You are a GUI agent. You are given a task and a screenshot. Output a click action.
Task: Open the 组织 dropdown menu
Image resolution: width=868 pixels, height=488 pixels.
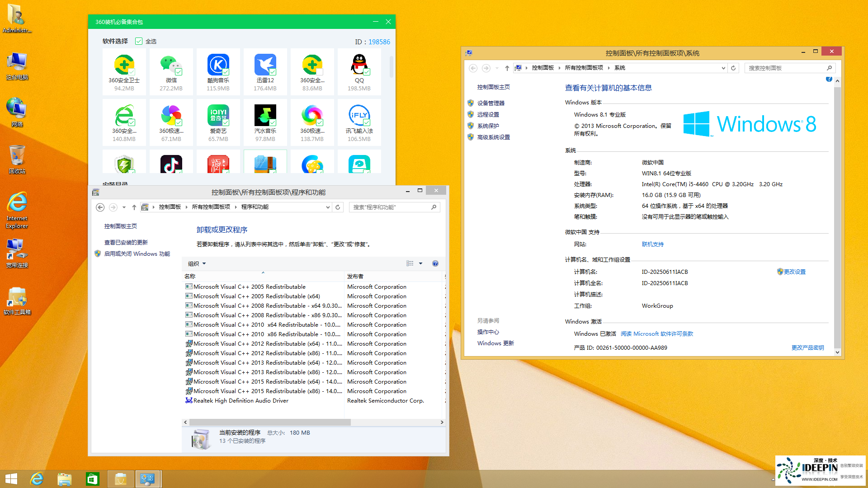[x=197, y=263]
